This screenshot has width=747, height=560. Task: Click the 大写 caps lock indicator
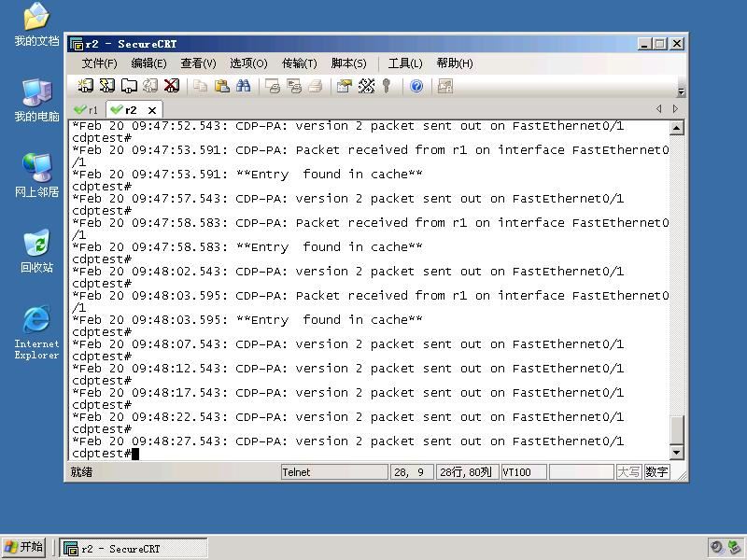[628, 472]
